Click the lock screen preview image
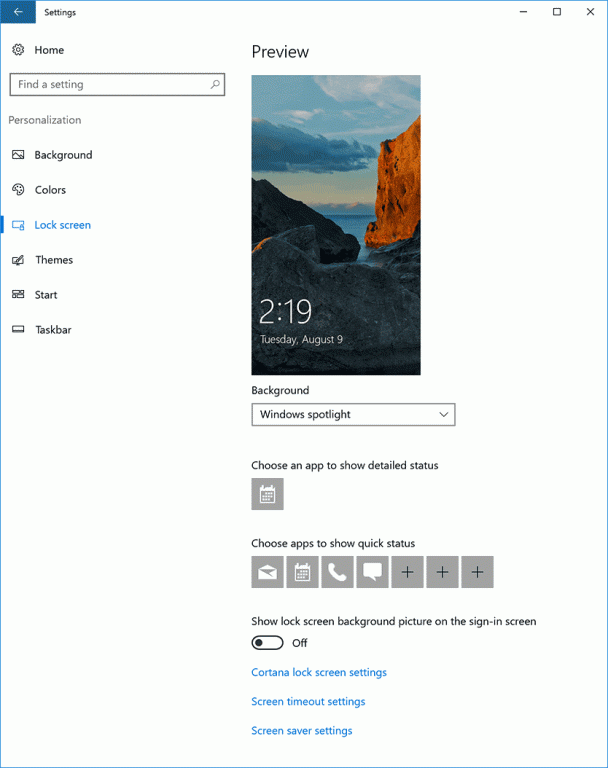This screenshot has width=608, height=768. pos(336,225)
